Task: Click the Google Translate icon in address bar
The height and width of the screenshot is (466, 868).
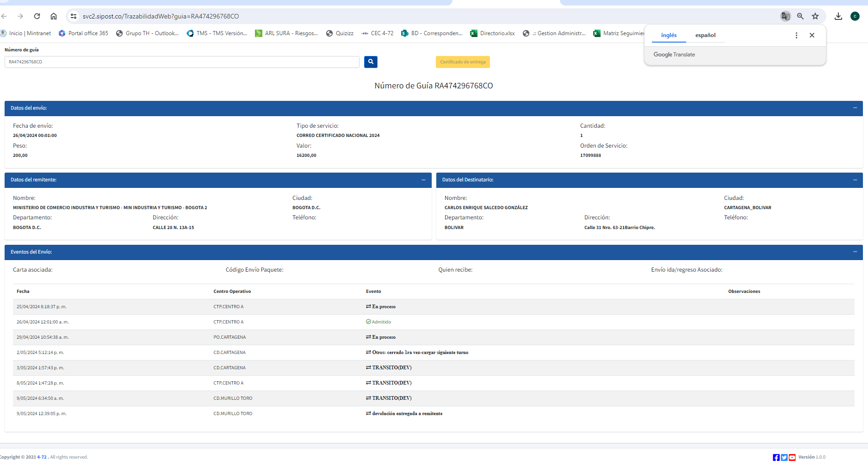Action: pyautogui.click(x=785, y=16)
